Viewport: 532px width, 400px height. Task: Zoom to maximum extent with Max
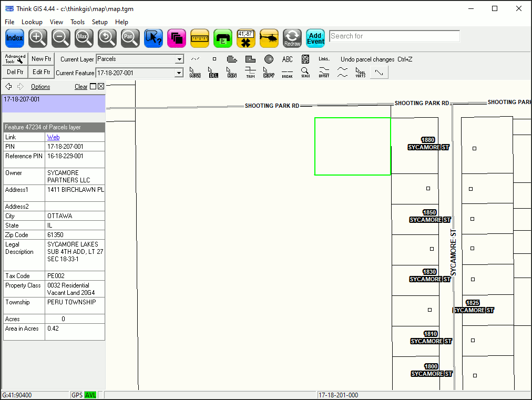[84, 38]
